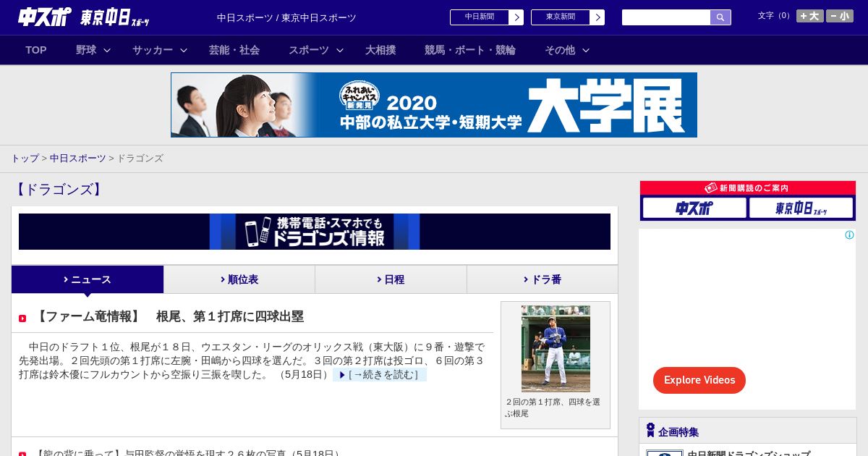Open 大相撲 section
The height and width of the screenshot is (456, 868).
point(380,50)
